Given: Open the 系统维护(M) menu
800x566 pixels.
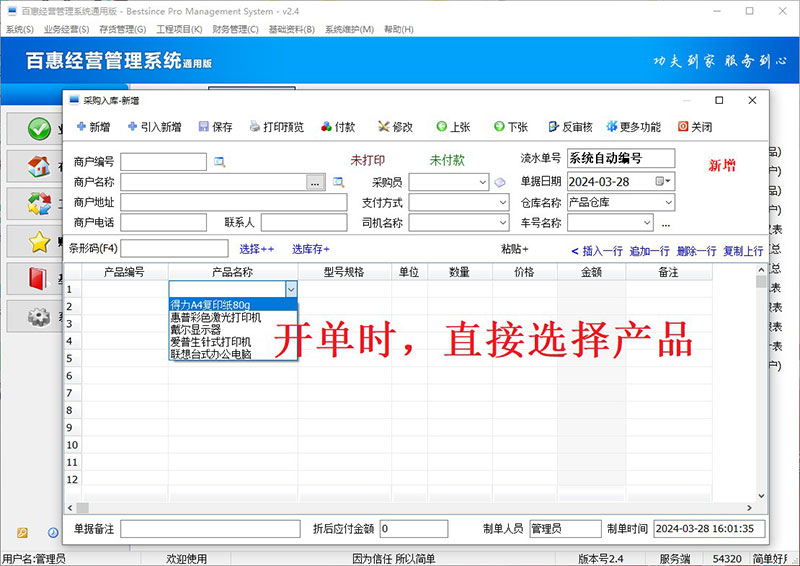Looking at the screenshot, I should pyautogui.click(x=349, y=29).
